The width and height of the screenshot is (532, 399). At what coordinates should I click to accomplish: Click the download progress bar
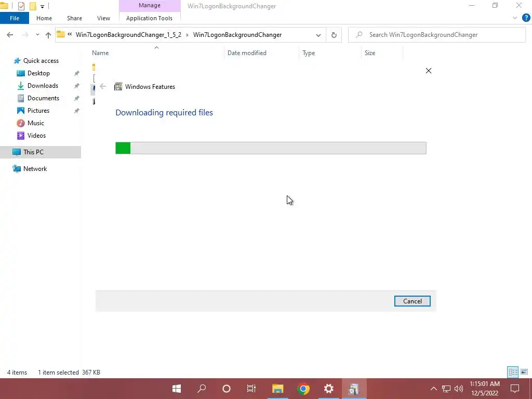pyautogui.click(x=271, y=148)
